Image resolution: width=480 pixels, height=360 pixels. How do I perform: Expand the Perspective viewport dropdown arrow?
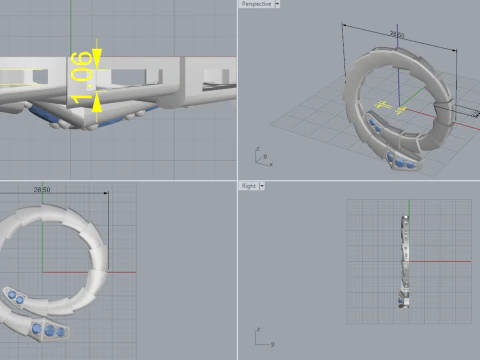click(277, 4)
